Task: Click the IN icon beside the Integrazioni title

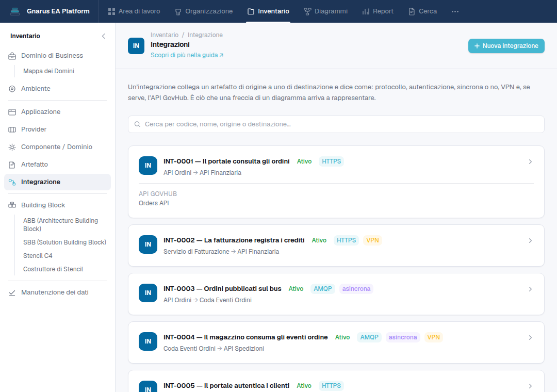Action: pyautogui.click(x=136, y=46)
